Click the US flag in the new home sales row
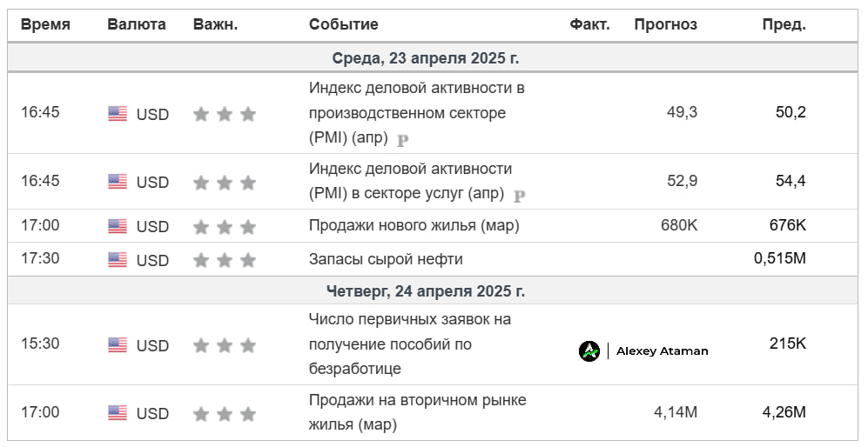The height and width of the screenshot is (447, 868). [x=118, y=226]
